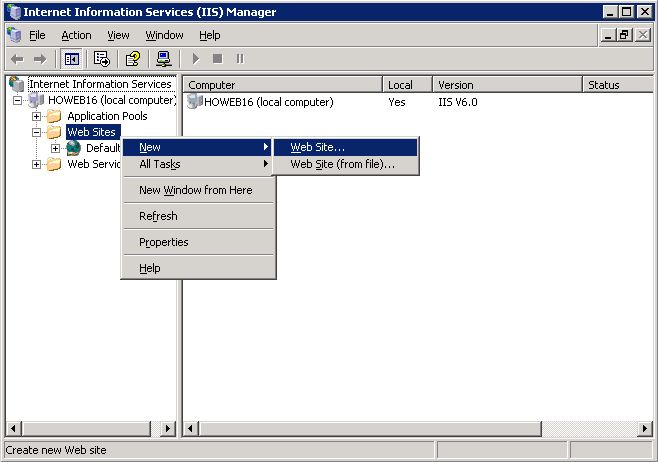Click the IIS Manager title bar icon
Viewport: 658px width, 462px height.
[14, 12]
